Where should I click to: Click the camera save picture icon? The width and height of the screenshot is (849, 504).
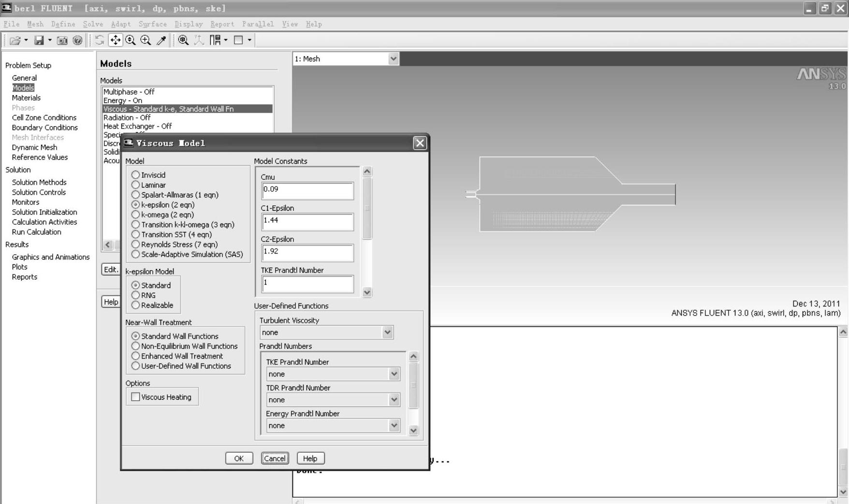coord(62,41)
